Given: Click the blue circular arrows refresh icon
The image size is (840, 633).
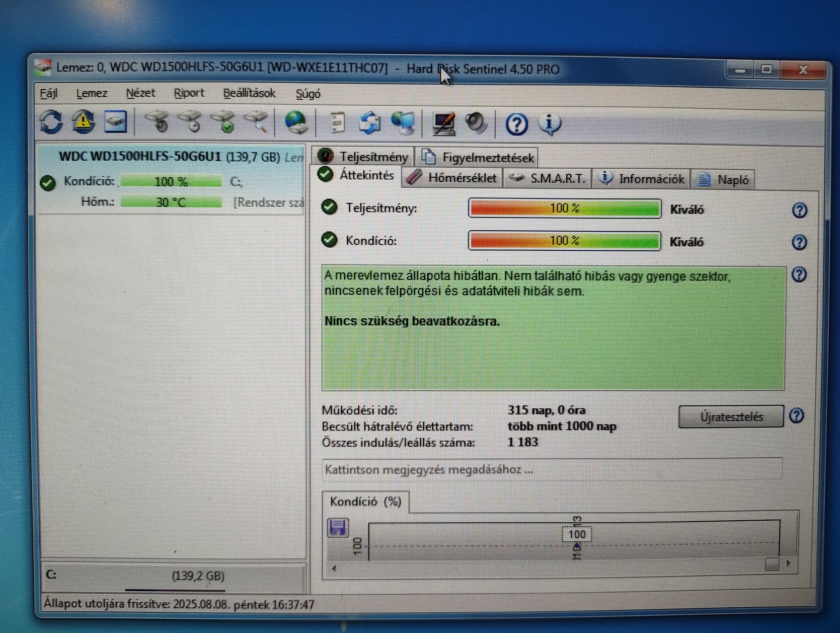Looking at the screenshot, I should tap(51, 122).
